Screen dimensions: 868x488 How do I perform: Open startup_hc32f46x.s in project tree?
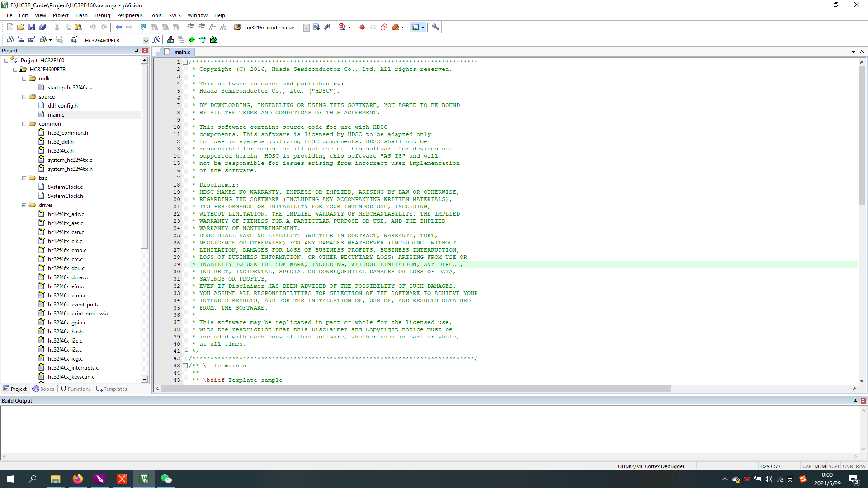pyautogui.click(x=70, y=88)
